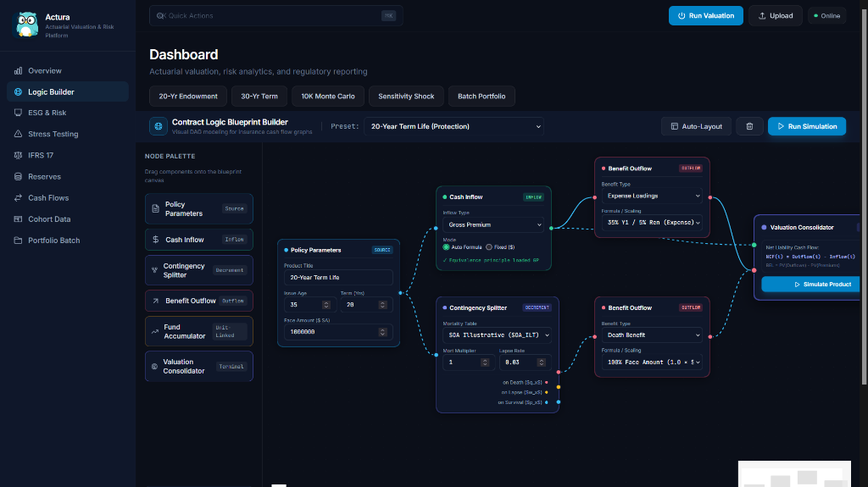Viewport: 868px width, 487px height.
Task: Click the ESG & Risk monitor icon
Action: pos(19,113)
